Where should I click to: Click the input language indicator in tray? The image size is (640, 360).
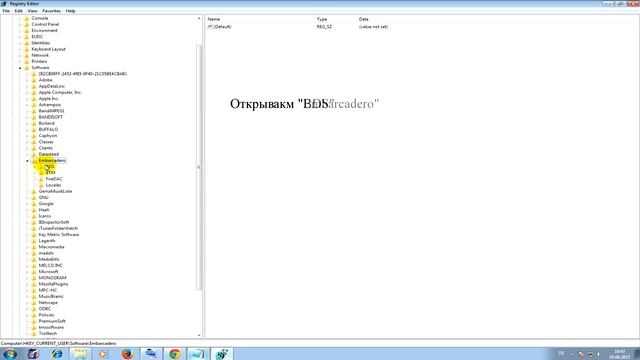[x=561, y=353]
